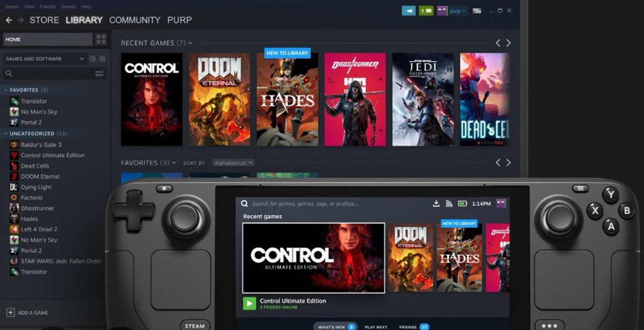
Task: Open the teal announcements megaphone icon
Action: [408, 11]
